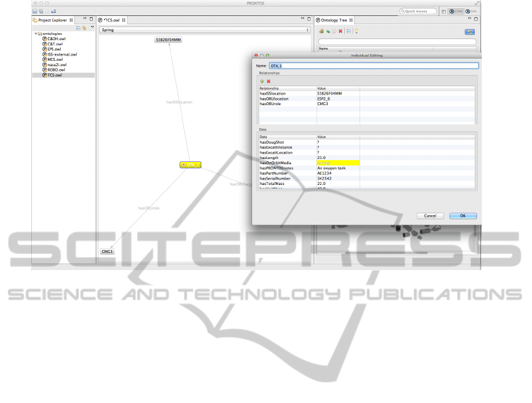This screenshot has width=532, height=403.
Task: Click the save icon in main toolbar
Action: (35, 11)
